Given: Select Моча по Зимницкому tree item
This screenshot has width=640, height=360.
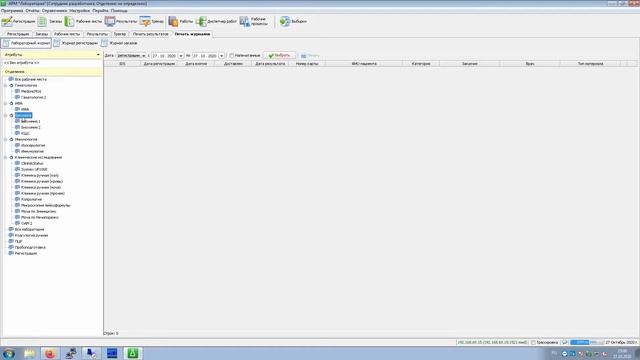Looking at the screenshot, I should coord(38,212).
